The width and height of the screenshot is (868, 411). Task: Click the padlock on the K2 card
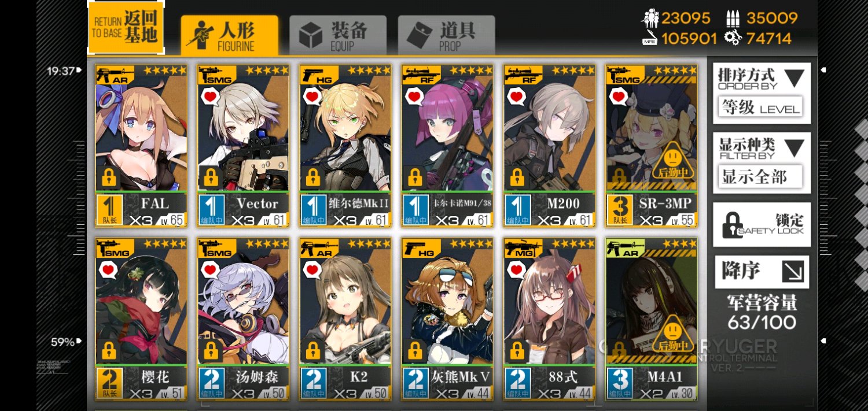point(313,350)
